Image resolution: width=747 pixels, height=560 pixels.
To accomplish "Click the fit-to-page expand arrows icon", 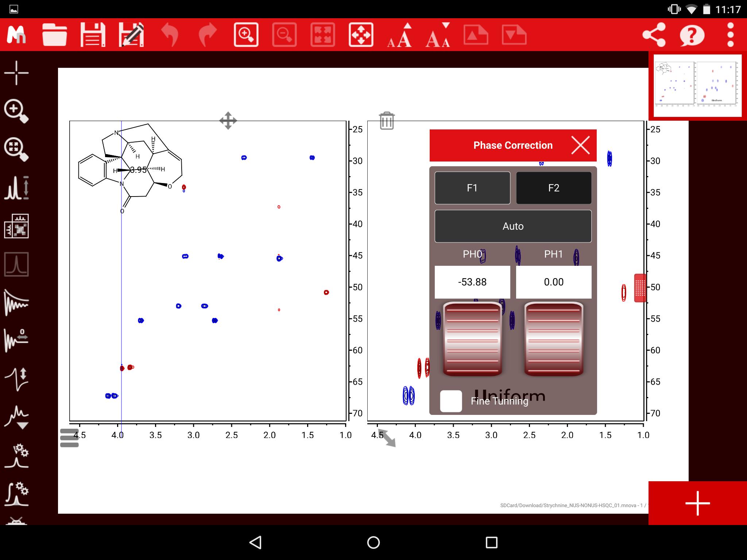I will point(323,35).
